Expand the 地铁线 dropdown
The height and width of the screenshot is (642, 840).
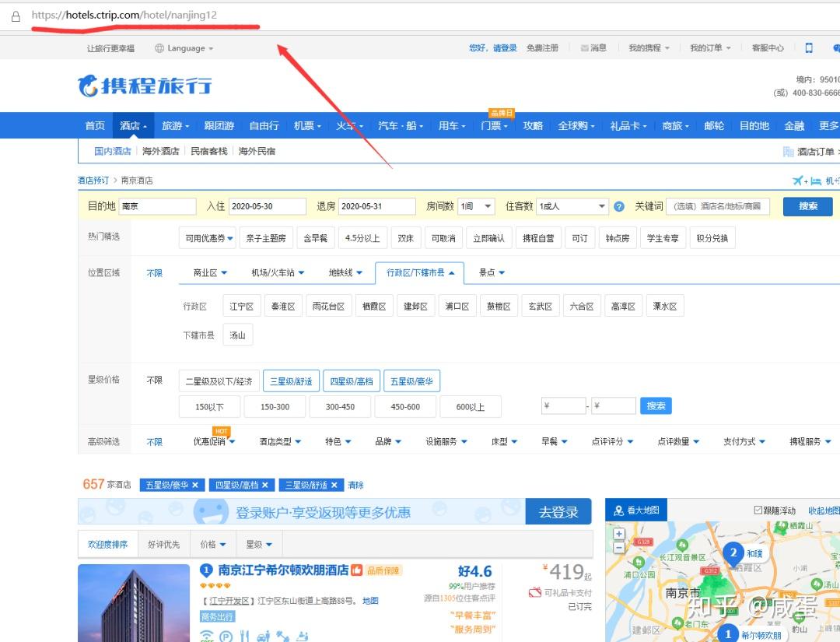(x=345, y=273)
